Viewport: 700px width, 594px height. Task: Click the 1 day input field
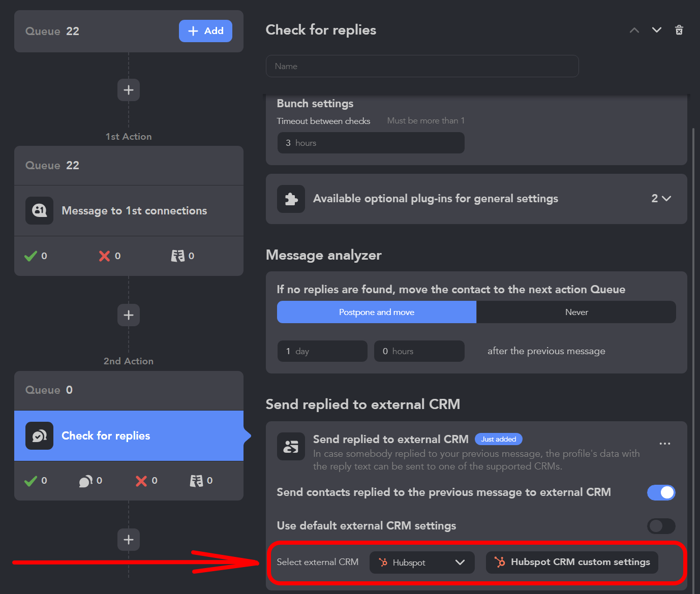[322, 351]
